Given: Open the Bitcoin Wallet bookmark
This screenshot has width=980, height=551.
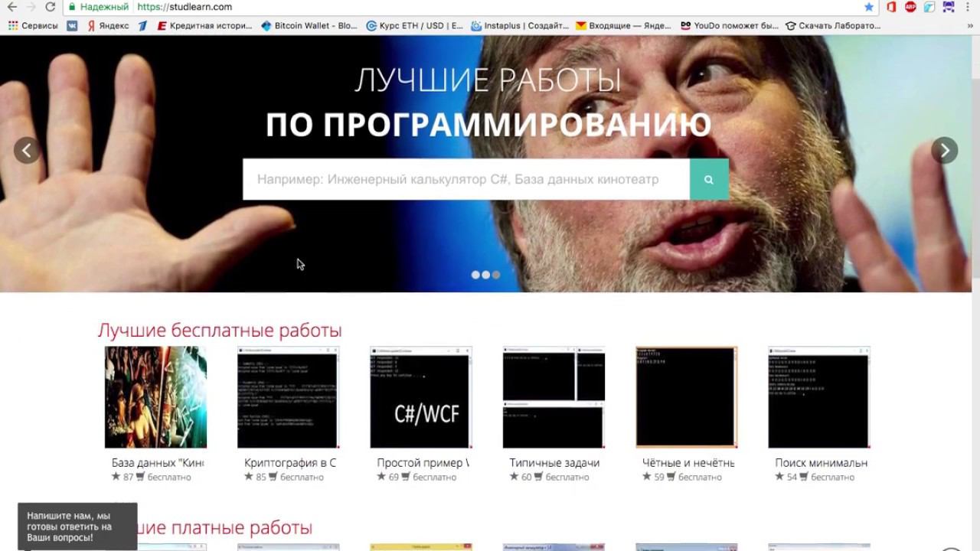Looking at the screenshot, I should point(309,25).
